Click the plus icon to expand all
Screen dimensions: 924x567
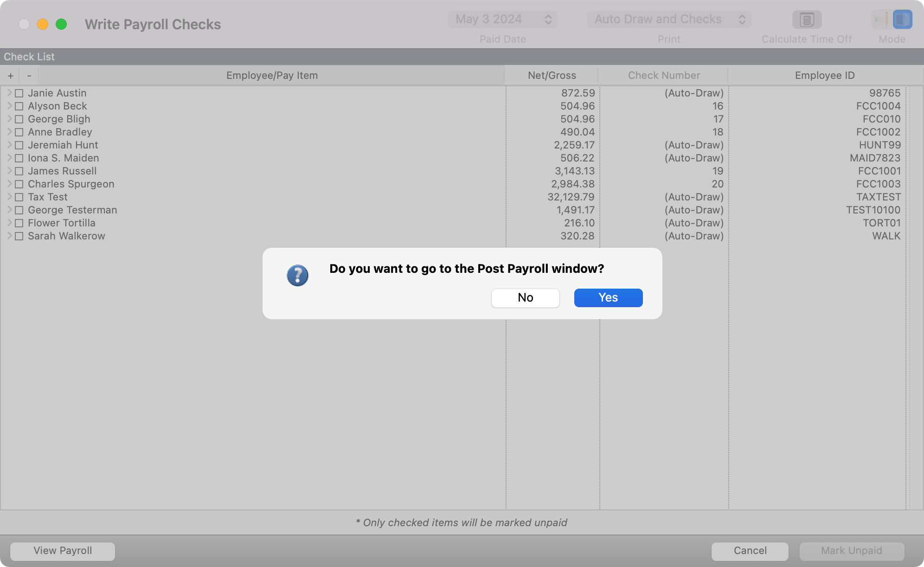(11, 76)
